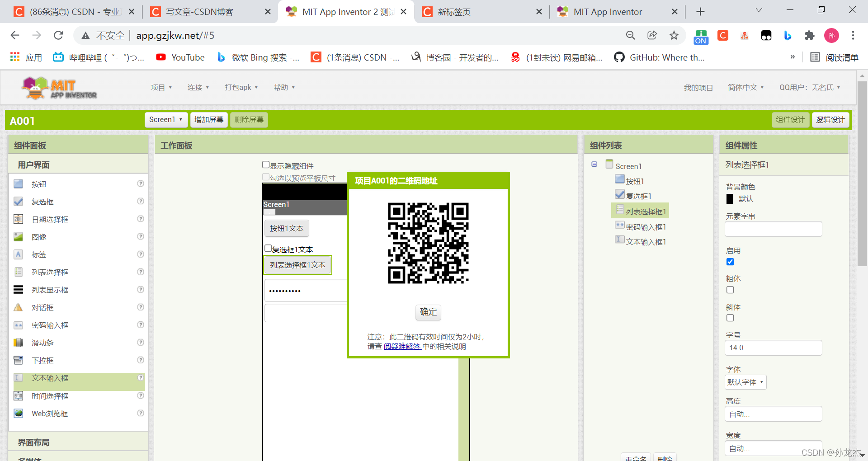Toggle the 勾选以预览平板尺寸 checkbox
This screenshot has width=868, height=461.
[x=266, y=177]
